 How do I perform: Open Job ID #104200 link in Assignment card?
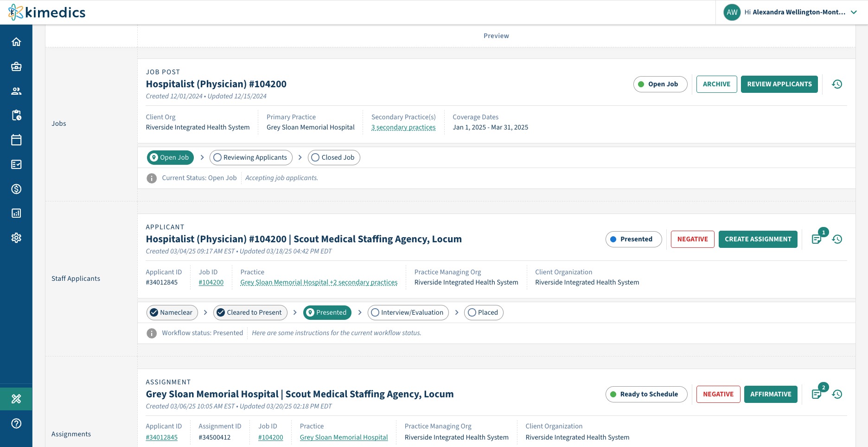271,437
